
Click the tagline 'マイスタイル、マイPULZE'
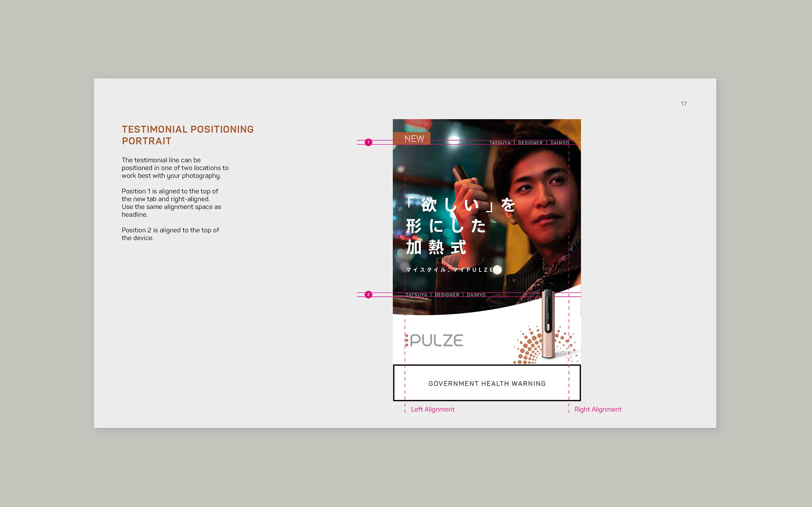[x=450, y=270]
